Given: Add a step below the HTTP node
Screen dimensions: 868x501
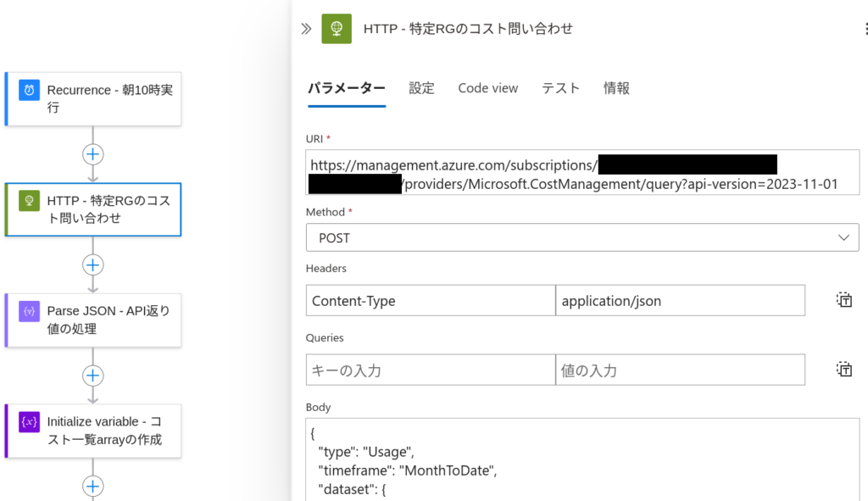Looking at the screenshot, I should click(x=93, y=264).
